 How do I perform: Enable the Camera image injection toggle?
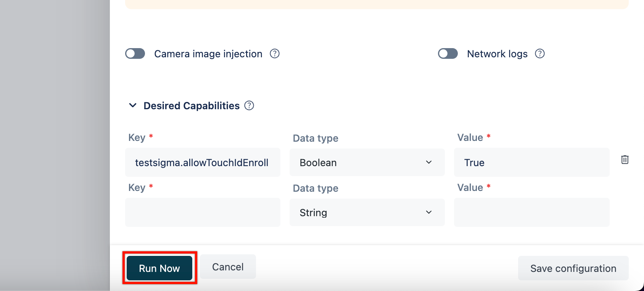point(135,53)
